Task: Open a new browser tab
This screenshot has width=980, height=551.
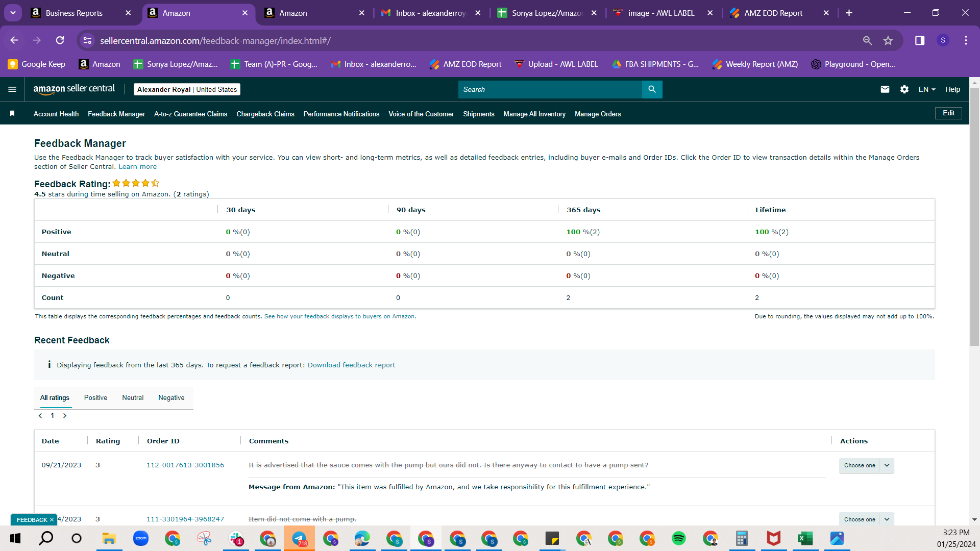Action: coord(849,13)
